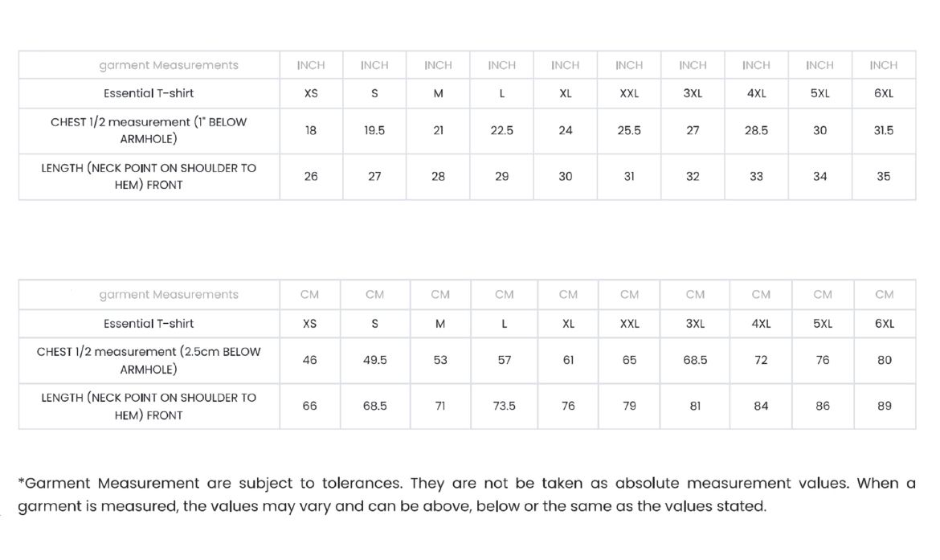Click the last CM column header

pos(885,294)
